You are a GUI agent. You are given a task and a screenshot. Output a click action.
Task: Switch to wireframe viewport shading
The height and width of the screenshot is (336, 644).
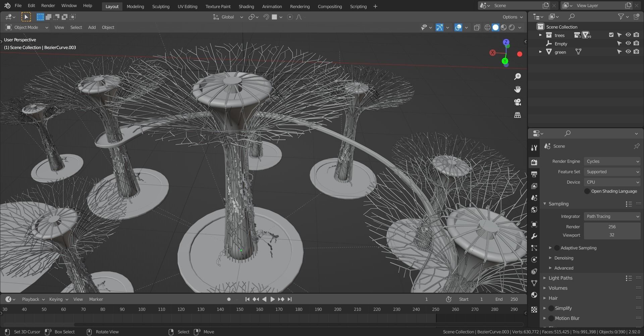[487, 28]
